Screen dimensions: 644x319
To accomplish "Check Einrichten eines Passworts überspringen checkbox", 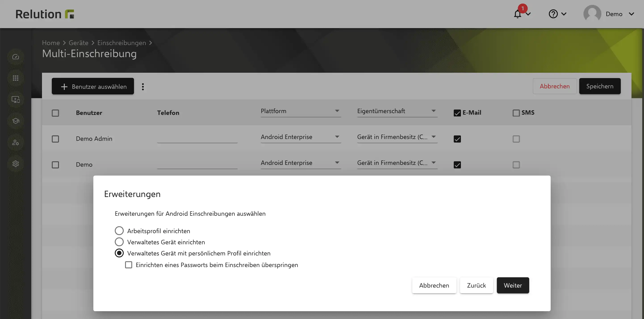I will click(128, 265).
